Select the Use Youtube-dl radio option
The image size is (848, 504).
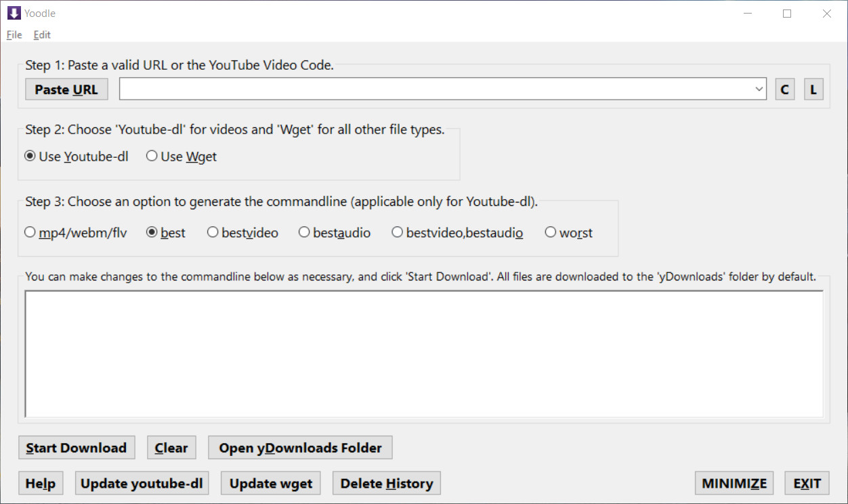[x=77, y=156]
